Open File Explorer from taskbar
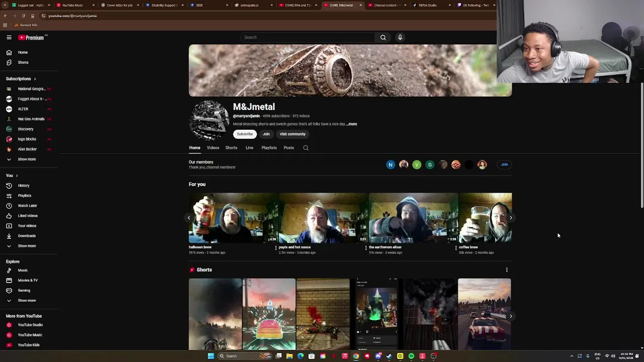Image resolution: width=644 pixels, height=362 pixels. pos(289,356)
